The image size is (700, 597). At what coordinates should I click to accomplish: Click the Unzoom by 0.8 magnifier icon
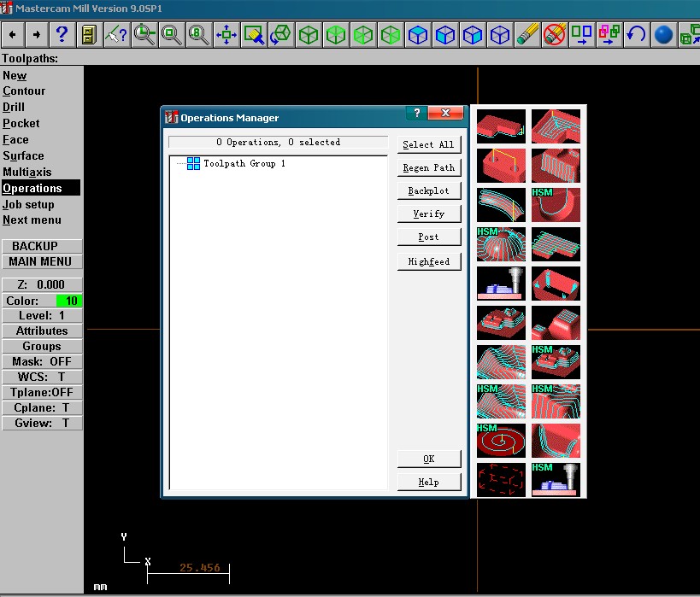(198, 34)
